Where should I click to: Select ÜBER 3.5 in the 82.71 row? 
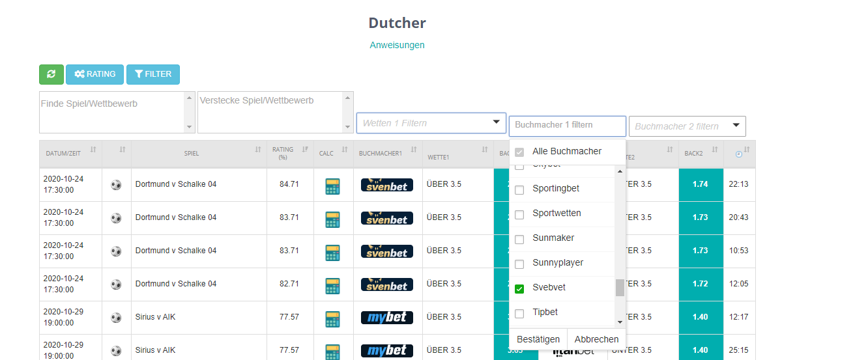tap(444, 284)
